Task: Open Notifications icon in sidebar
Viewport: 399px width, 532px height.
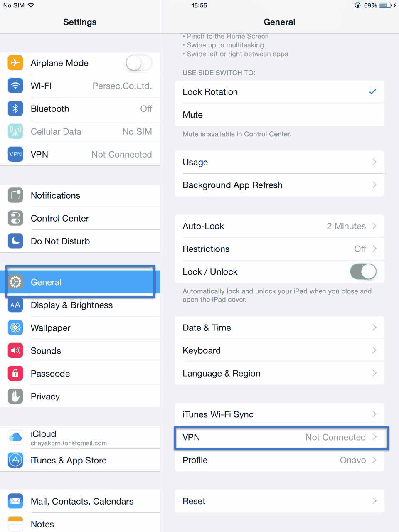Action: click(15, 195)
